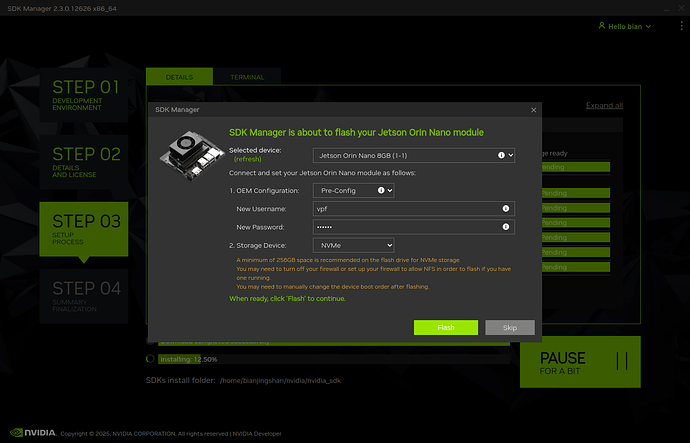This screenshot has width=690, height=443.
Task: Open the OEM Configuration dropdown
Action: (x=353, y=190)
